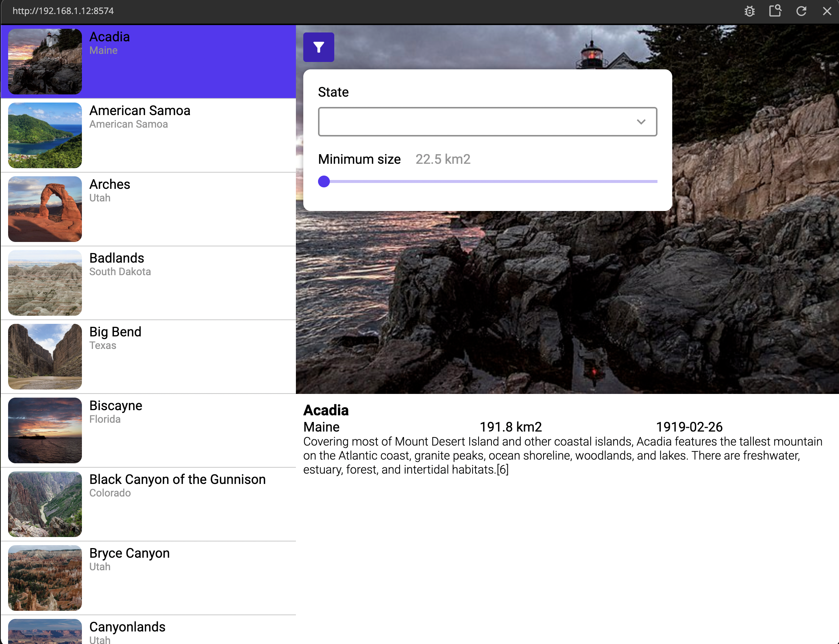Click the open-in-external-browser icon

point(775,11)
